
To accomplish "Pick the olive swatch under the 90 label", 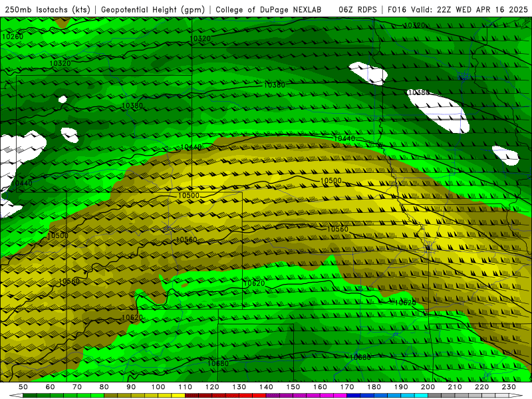I will [138, 396].
